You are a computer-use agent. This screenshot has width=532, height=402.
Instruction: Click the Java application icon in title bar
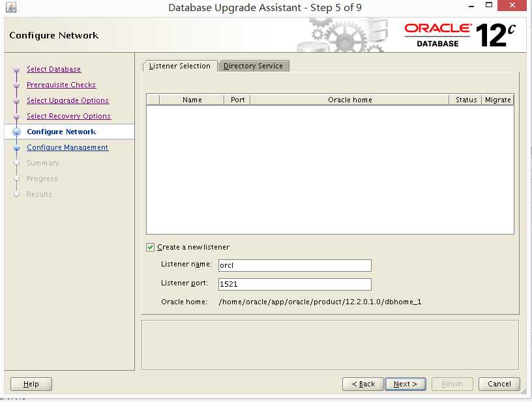tap(11, 7)
